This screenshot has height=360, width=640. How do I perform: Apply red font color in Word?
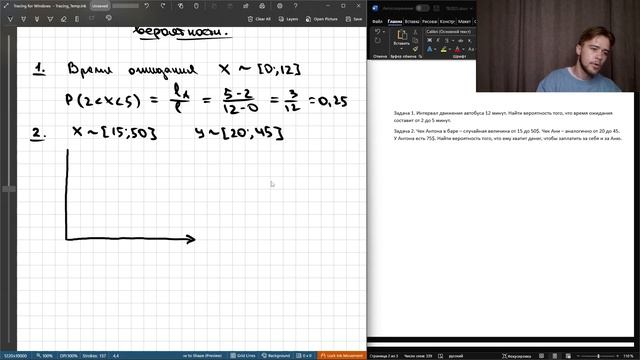pyautogui.click(x=458, y=49)
